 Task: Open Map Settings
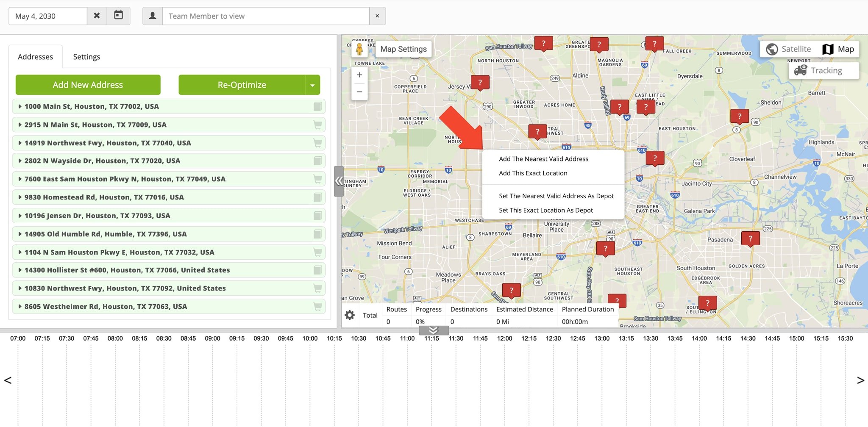pyautogui.click(x=403, y=49)
